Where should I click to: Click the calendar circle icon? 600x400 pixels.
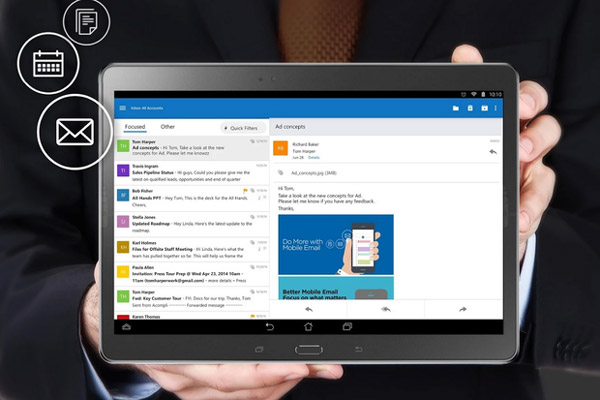pyautogui.click(x=48, y=64)
